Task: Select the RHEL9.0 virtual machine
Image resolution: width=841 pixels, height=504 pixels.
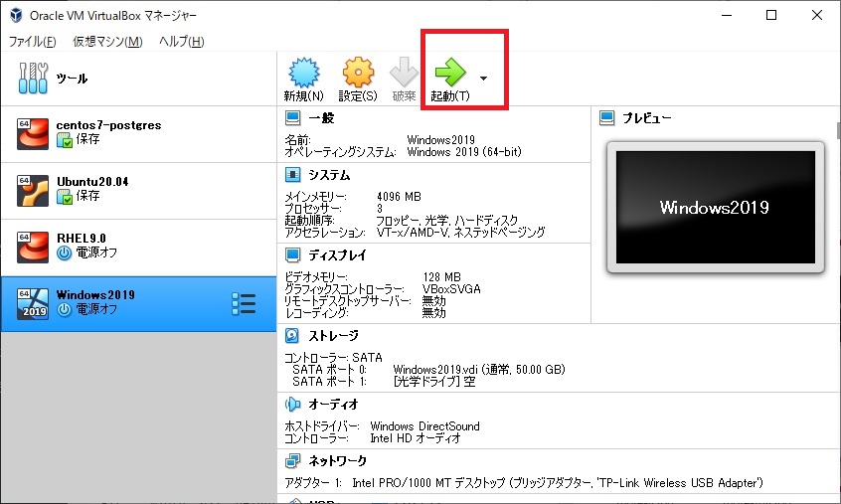Action: point(138,248)
